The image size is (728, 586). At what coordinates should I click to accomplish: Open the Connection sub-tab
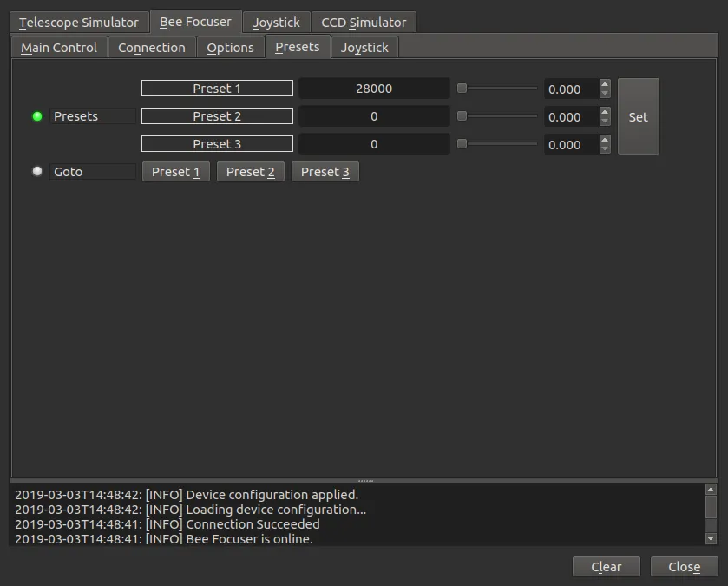pos(152,48)
